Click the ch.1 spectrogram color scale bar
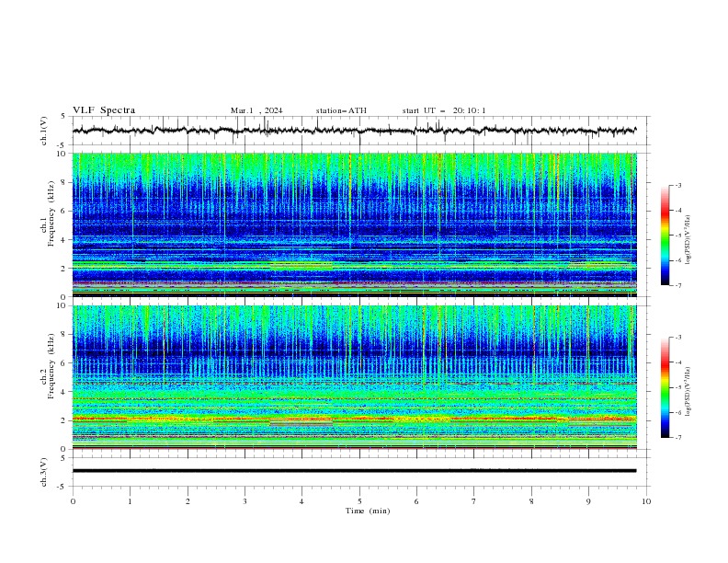 [x=665, y=236]
